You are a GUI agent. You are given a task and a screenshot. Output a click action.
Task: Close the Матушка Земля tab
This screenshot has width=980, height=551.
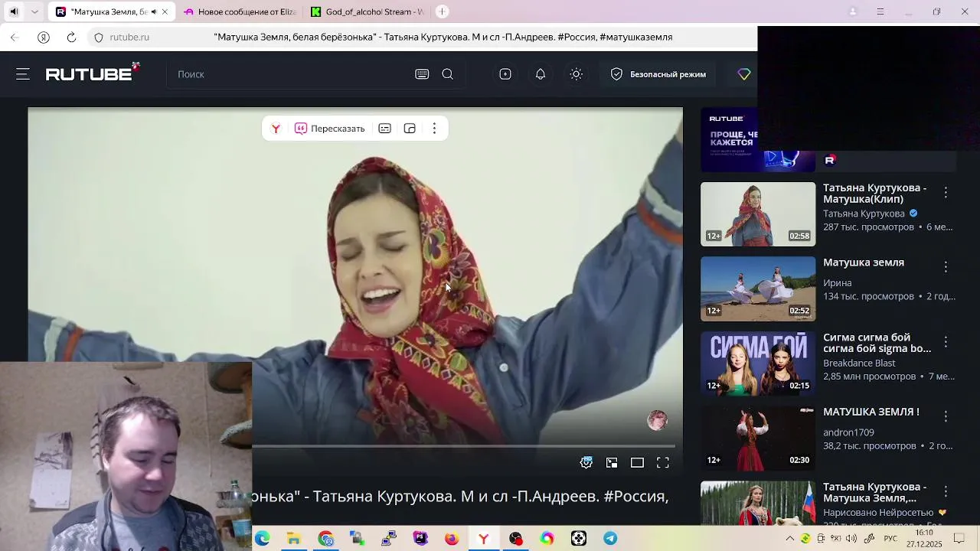click(165, 11)
